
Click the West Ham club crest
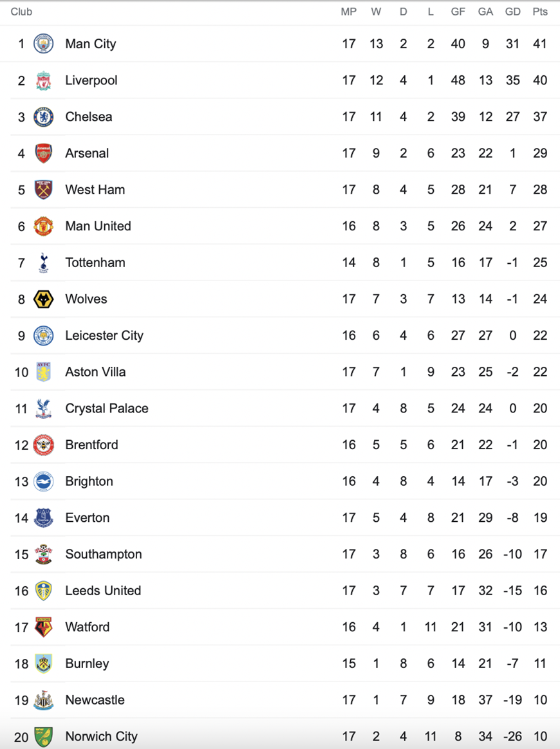tap(44, 190)
